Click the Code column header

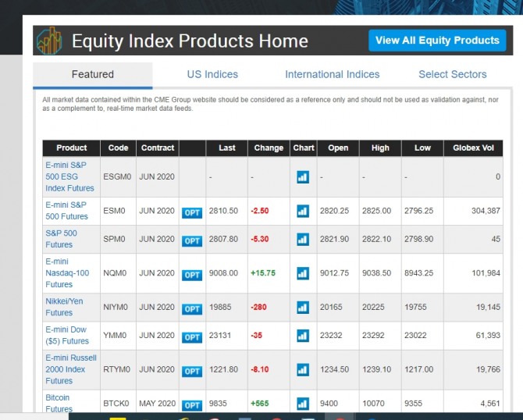coord(118,148)
